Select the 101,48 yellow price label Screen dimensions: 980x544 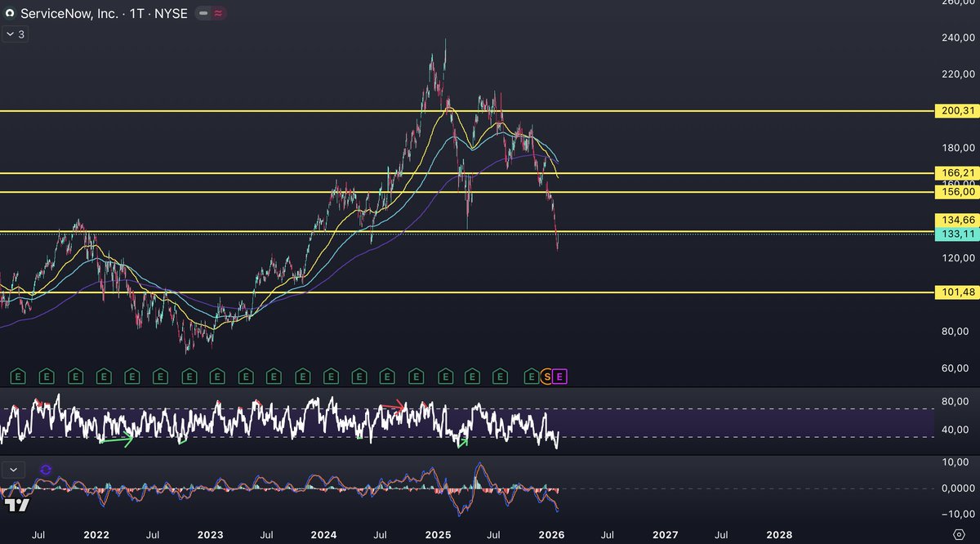tap(956, 292)
